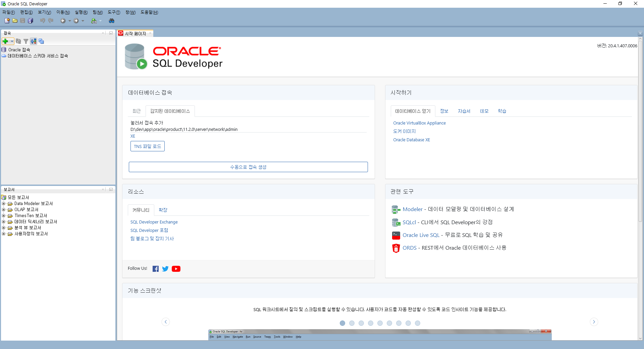Apply filter in the 접속 panel
This screenshot has height=349, width=644.
point(26,41)
